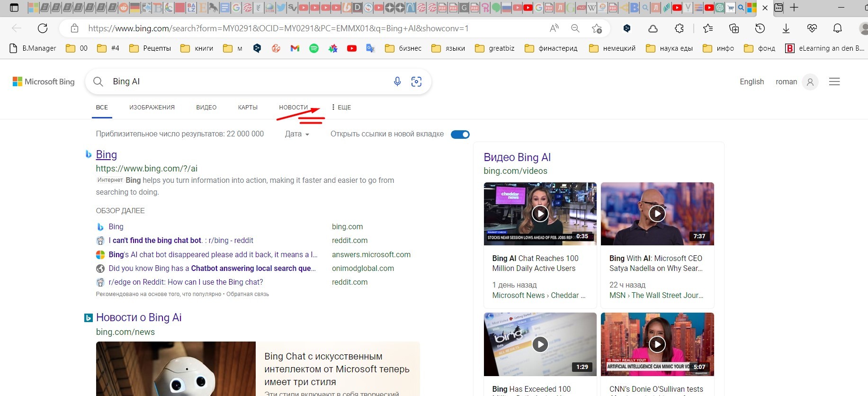
Task: Add page to favorites star-plus icon
Action: click(597, 28)
